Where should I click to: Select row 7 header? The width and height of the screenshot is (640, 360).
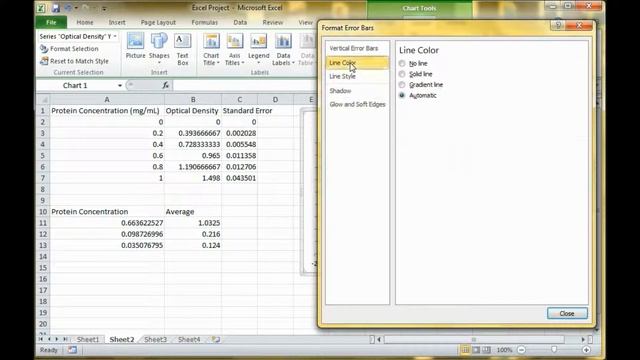pyautogui.click(x=43, y=178)
